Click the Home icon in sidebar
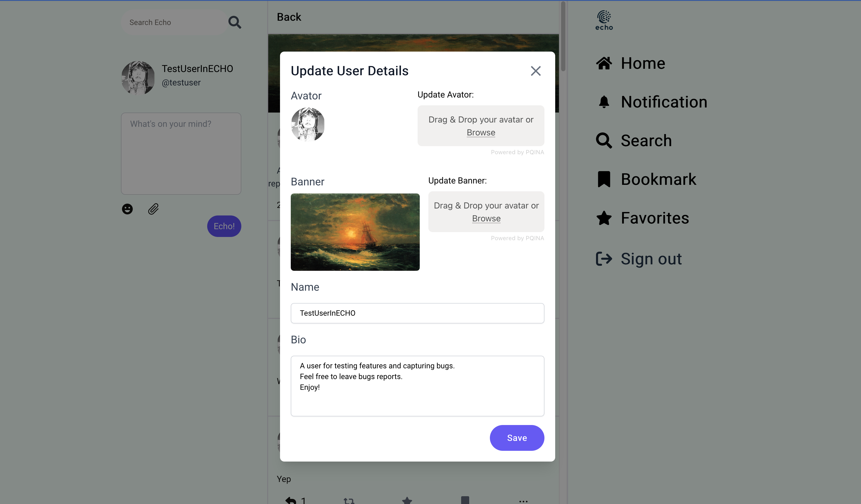This screenshot has width=861, height=504. pos(604,63)
